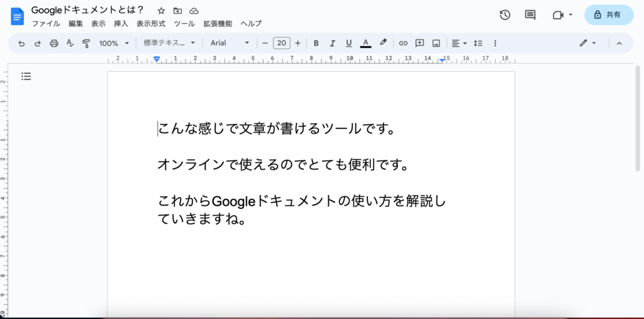This screenshot has height=319, width=644.
Task: Toggle underline formatting
Action: tap(349, 43)
